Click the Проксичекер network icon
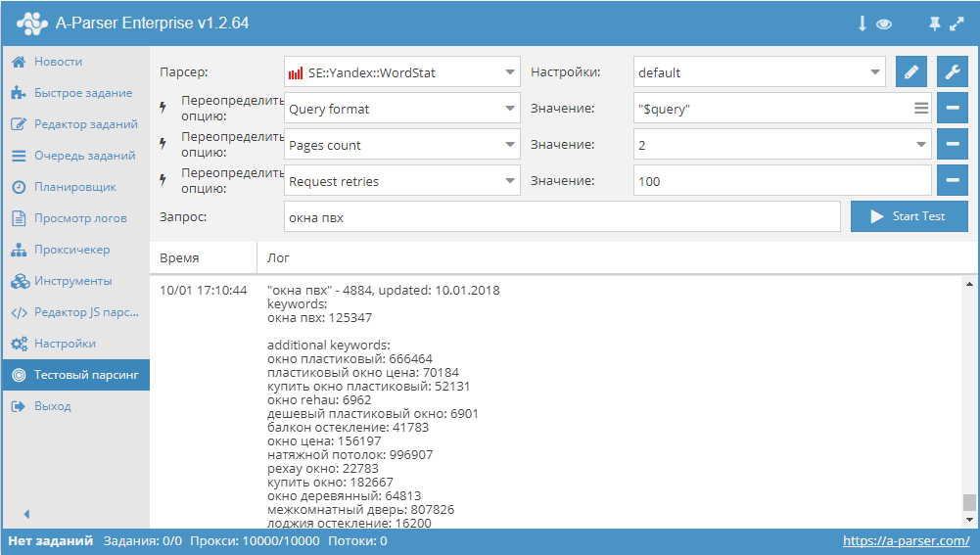Screen dimensions: 980x555 19,250
